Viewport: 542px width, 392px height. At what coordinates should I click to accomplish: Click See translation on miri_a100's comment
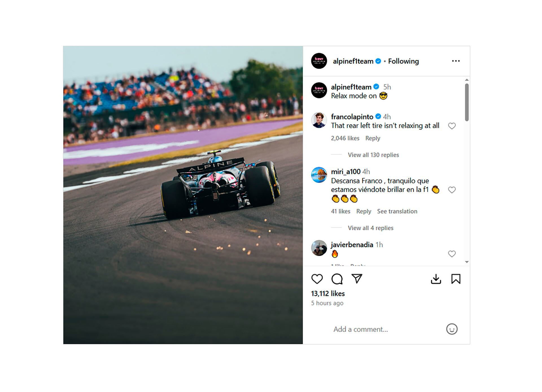[x=397, y=211]
